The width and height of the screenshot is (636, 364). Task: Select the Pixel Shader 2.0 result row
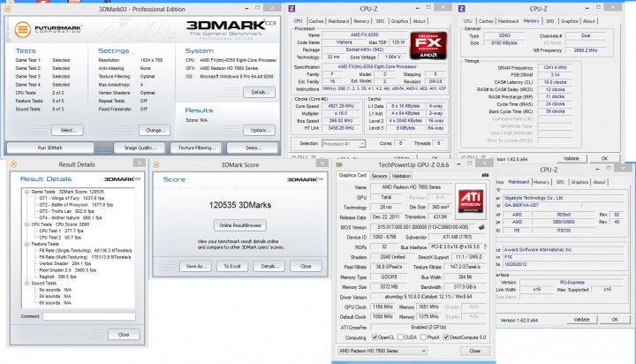67,269
